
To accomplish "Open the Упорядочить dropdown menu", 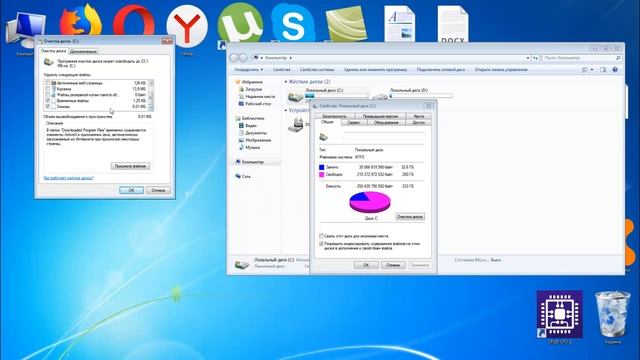I will pos(249,70).
